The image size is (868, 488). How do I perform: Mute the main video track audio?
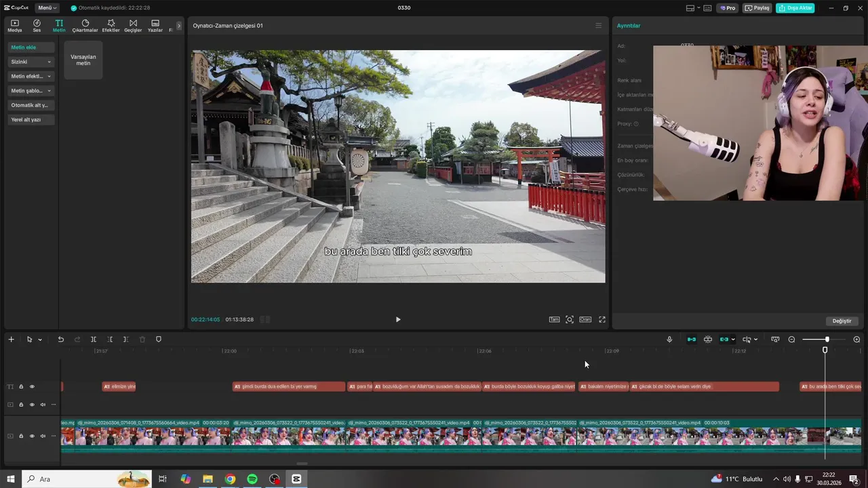pos(43,436)
